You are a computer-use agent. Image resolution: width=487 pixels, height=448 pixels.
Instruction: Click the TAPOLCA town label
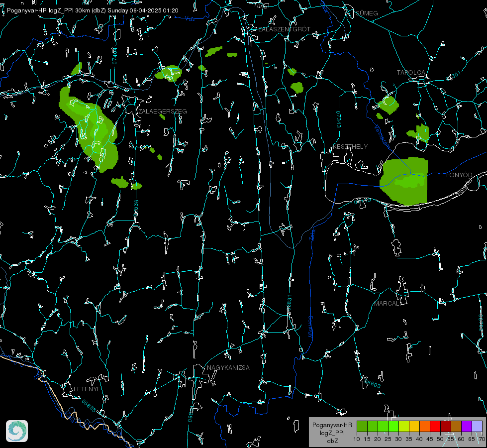point(411,73)
